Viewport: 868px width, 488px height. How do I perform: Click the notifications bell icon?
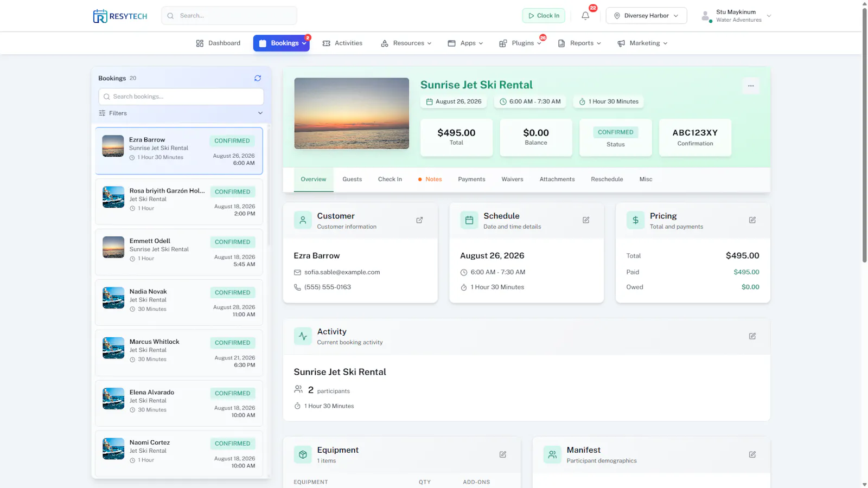[585, 16]
